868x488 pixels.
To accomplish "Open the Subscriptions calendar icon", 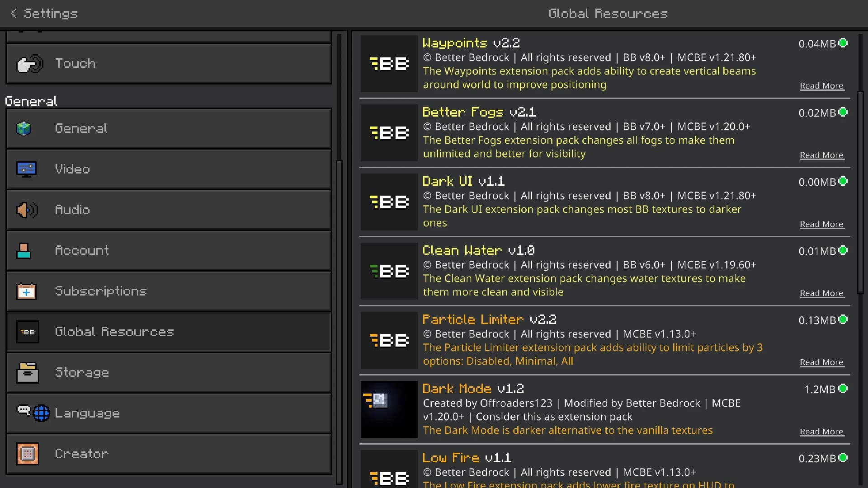I will 26,291.
